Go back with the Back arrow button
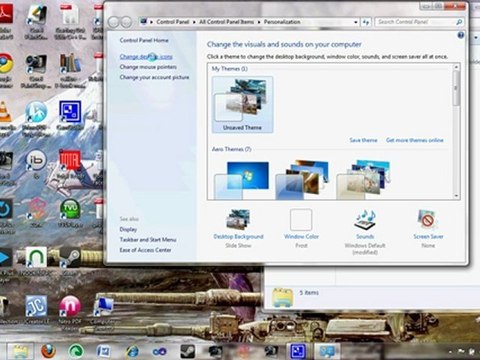 pyautogui.click(x=114, y=22)
